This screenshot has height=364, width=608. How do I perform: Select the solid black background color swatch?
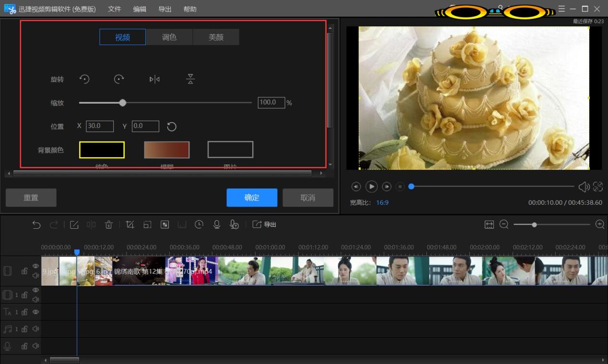click(102, 150)
